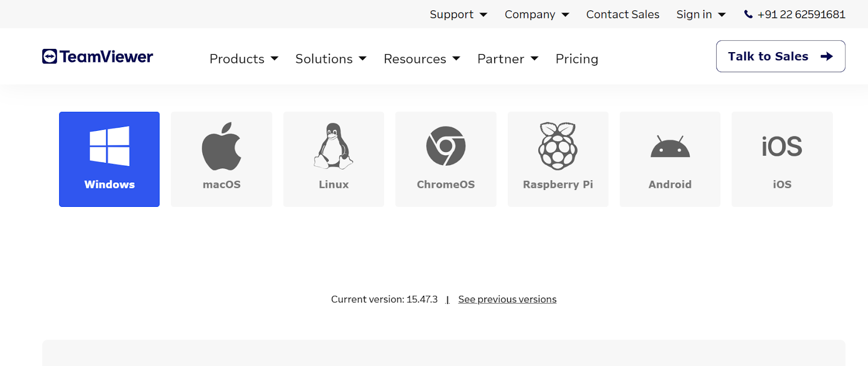868x366 pixels.
Task: Choose the macOS Apple icon
Action: pyautogui.click(x=221, y=146)
